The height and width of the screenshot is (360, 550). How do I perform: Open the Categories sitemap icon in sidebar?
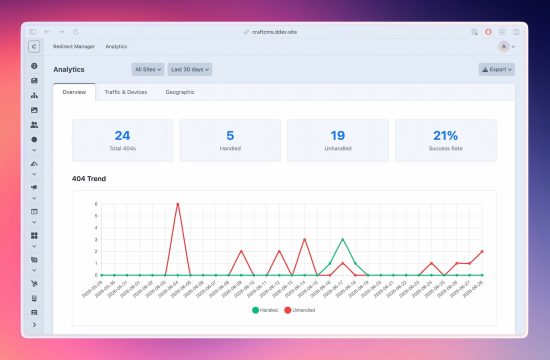tap(34, 95)
